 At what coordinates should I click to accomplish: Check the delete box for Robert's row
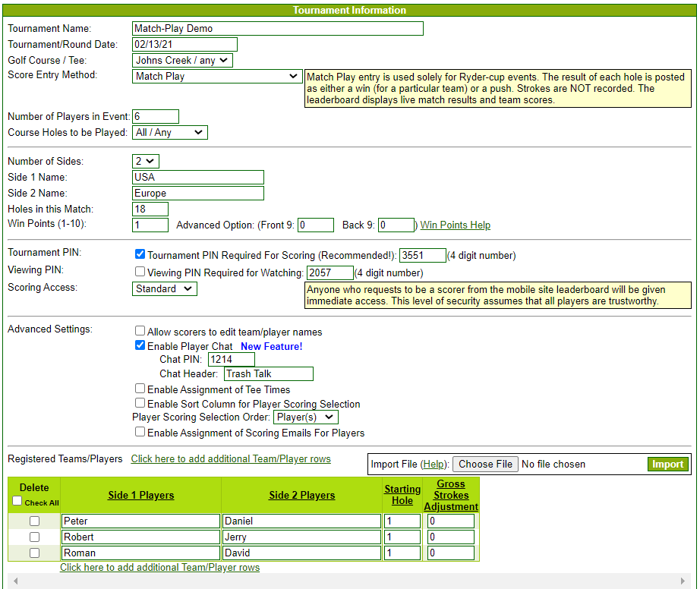(34, 537)
